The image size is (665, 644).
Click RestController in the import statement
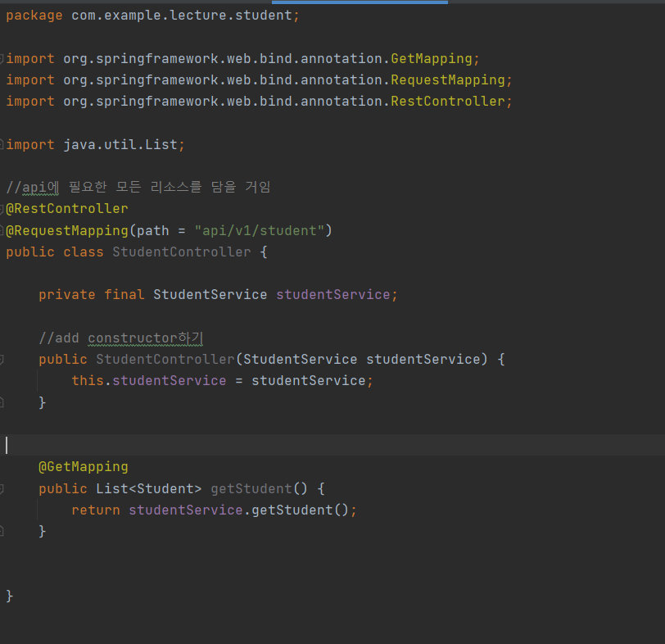point(448,102)
